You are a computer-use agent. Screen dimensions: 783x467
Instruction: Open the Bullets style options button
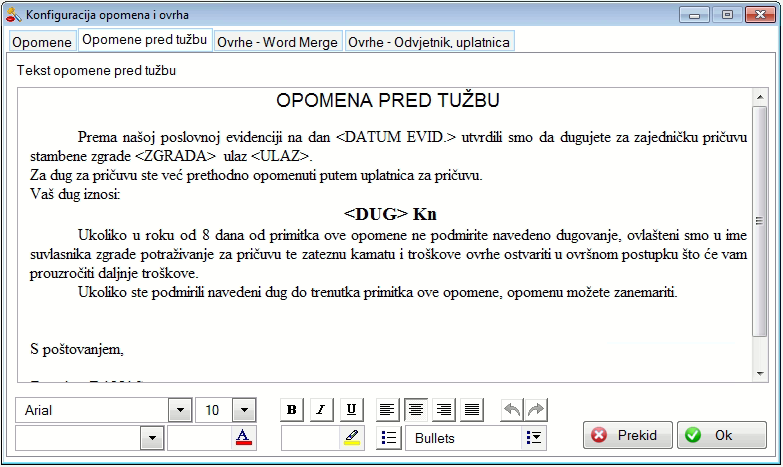pyautogui.click(x=535, y=438)
